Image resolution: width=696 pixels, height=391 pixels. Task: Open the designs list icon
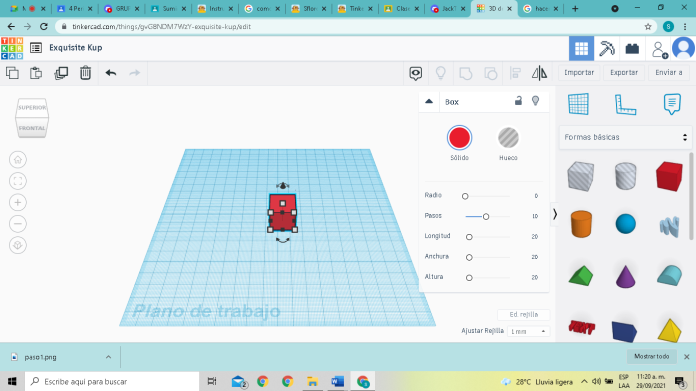pyautogui.click(x=36, y=47)
